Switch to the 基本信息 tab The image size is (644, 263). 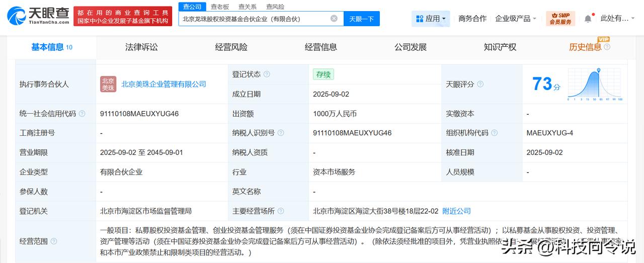[x=52, y=47]
